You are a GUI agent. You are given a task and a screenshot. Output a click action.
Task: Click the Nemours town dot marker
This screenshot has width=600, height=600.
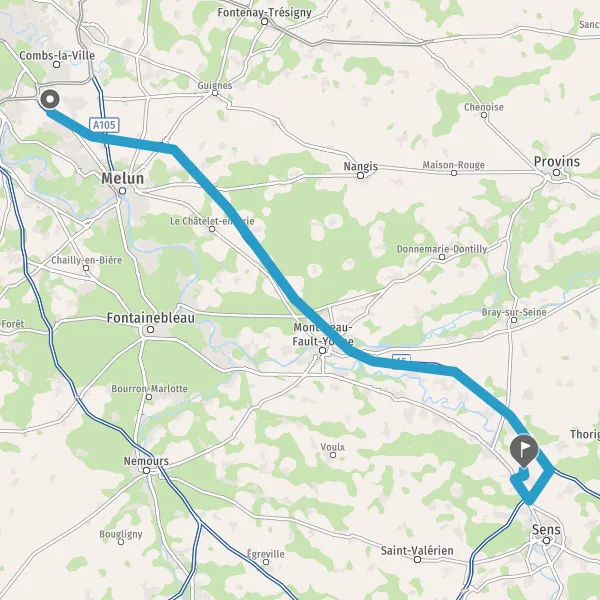click(x=146, y=470)
